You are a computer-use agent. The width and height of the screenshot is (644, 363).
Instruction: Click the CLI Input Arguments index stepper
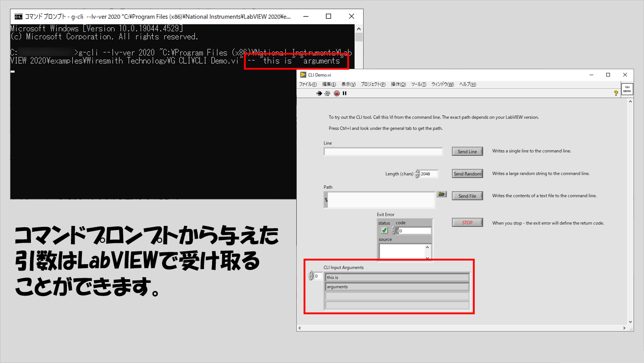point(311,276)
